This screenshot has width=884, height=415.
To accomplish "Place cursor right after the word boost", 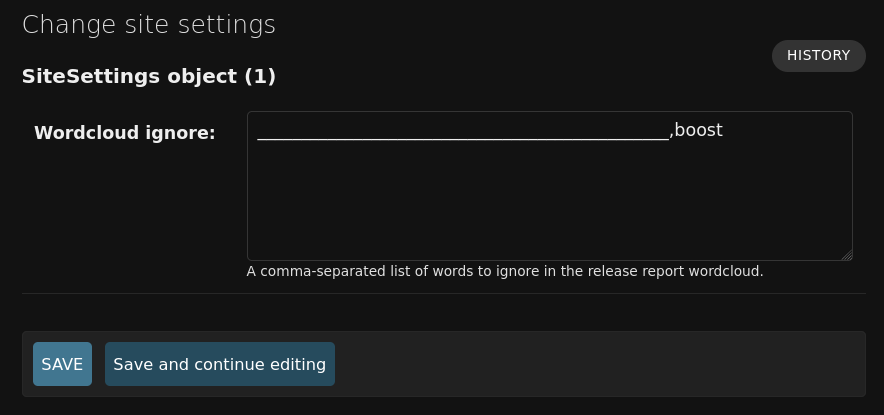I will click(x=723, y=131).
